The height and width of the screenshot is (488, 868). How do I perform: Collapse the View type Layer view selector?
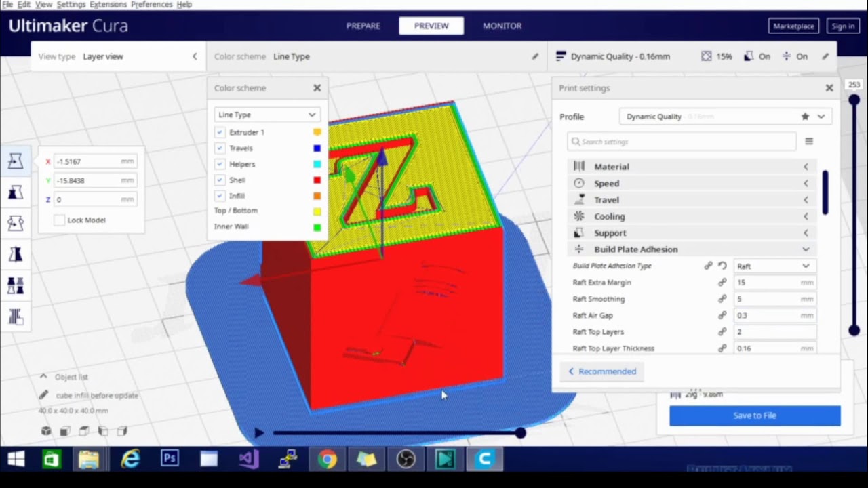tap(195, 56)
